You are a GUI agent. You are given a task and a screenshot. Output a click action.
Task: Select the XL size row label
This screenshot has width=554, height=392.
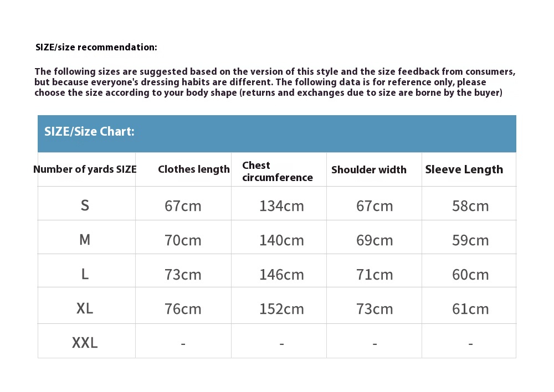pos(85,308)
